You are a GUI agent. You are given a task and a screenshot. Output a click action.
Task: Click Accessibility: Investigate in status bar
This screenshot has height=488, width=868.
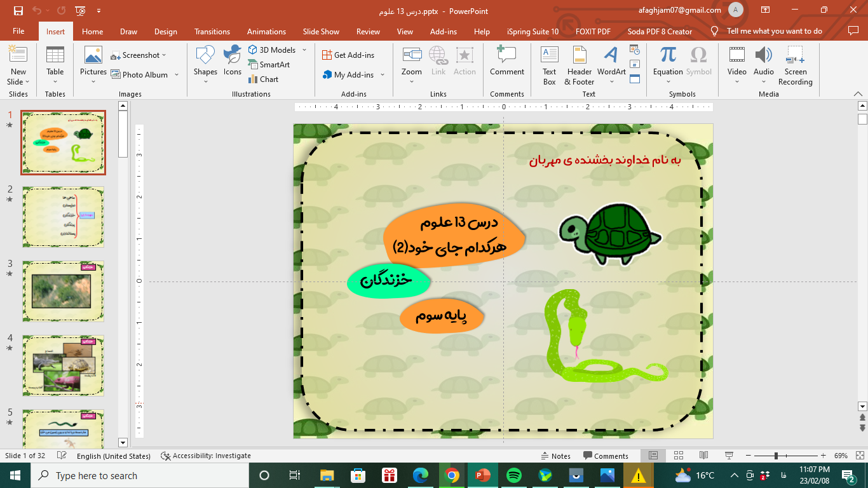tap(206, 456)
